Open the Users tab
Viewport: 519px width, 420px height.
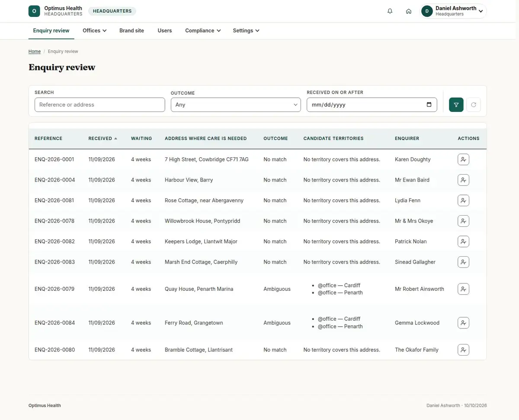(x=165, y=31)
